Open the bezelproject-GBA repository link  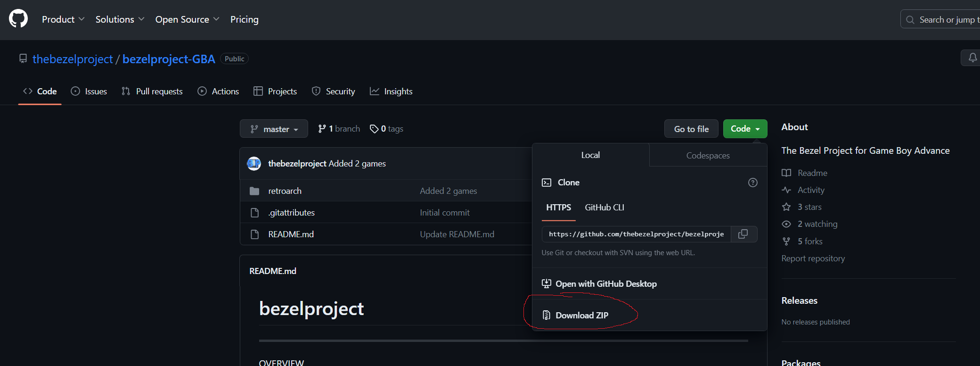pos(169,59)
